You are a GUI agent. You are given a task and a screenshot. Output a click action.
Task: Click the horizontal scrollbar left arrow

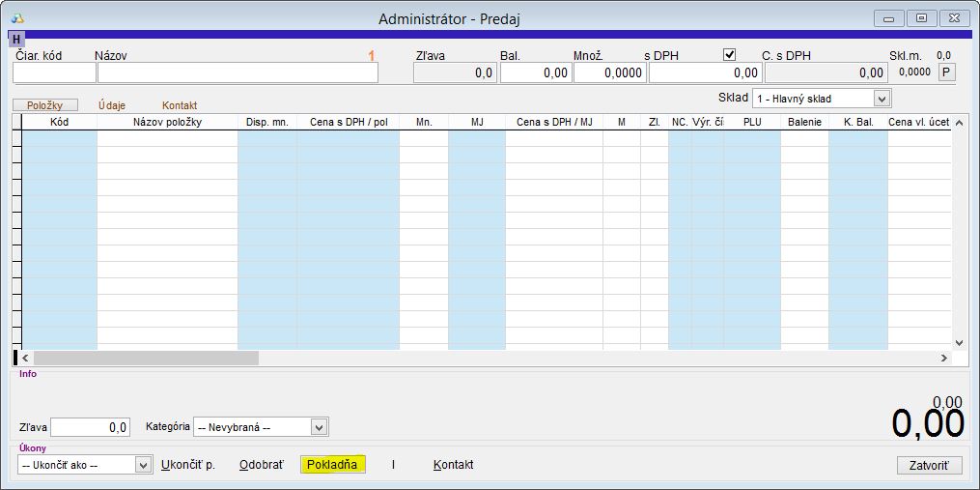(25, 358)
